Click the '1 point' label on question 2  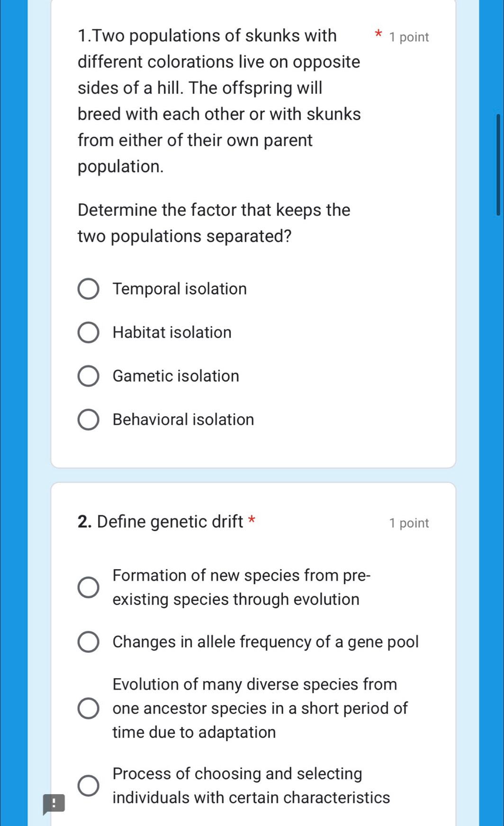pos(409,523)
